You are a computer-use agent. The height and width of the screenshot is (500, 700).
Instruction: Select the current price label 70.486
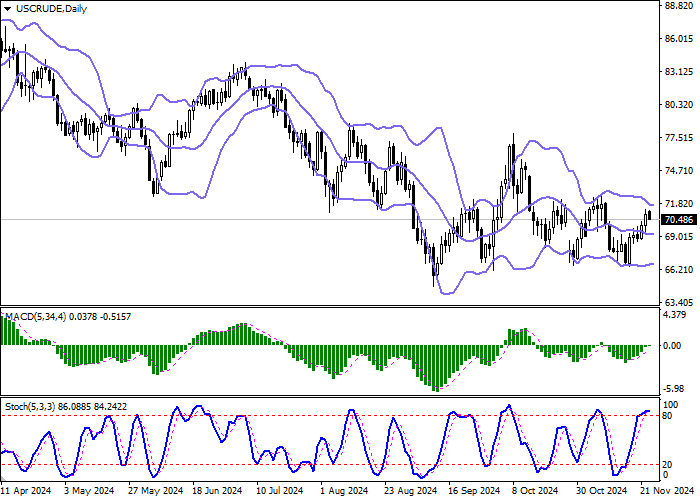click(679, 220)
